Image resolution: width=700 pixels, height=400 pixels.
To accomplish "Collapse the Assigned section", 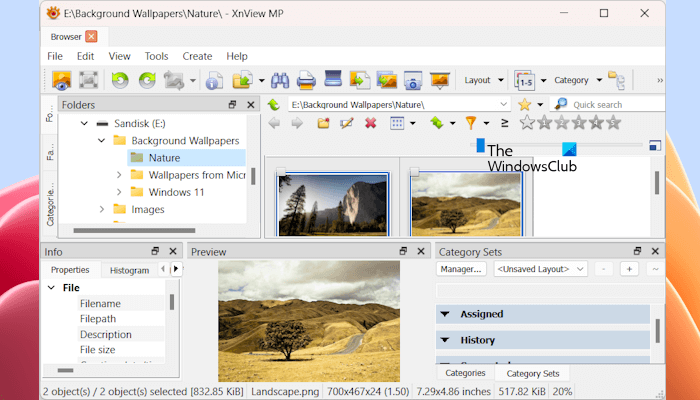I will click(x=445, y=314).
